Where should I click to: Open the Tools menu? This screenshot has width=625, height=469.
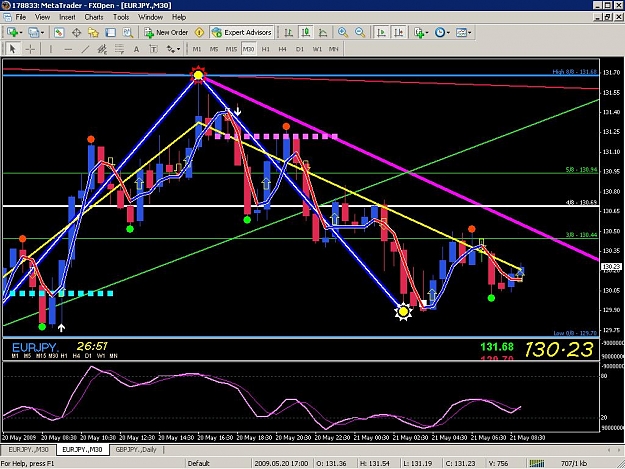pos(121,17)
